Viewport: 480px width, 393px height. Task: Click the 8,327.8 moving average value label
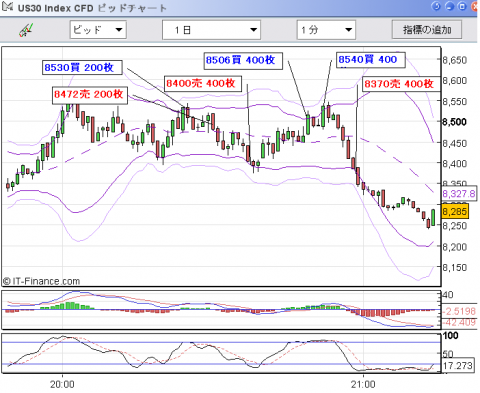click(459, 194)
